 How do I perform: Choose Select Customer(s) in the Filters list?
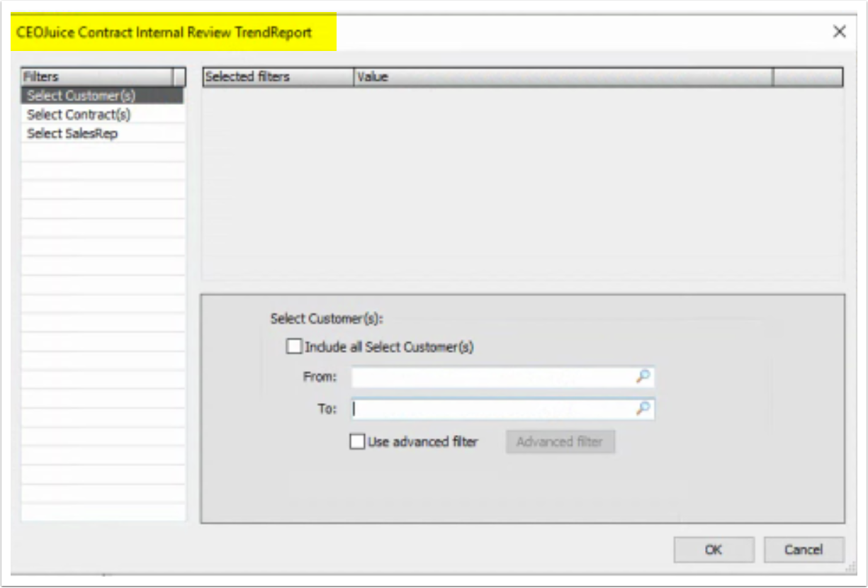[x=103, y=96]
